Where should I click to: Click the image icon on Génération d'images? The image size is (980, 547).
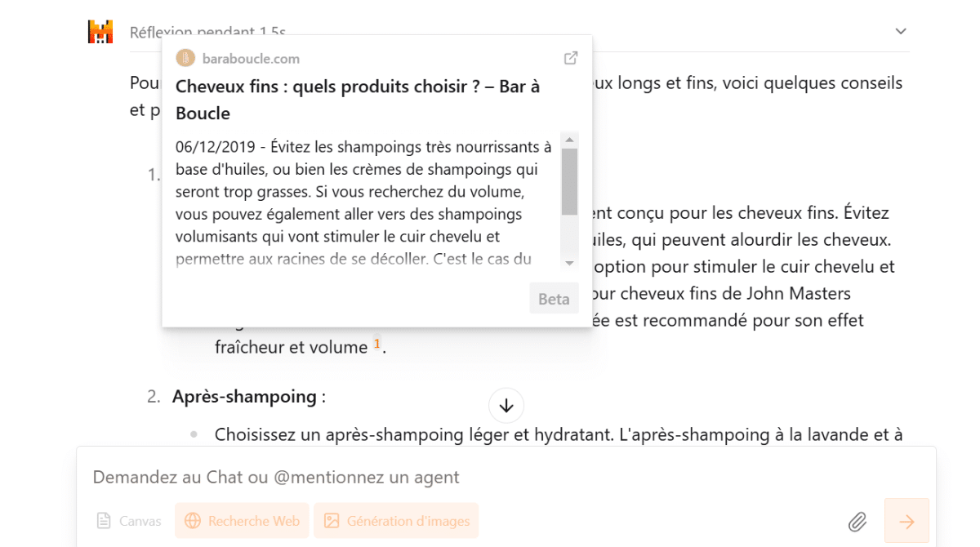331,520
